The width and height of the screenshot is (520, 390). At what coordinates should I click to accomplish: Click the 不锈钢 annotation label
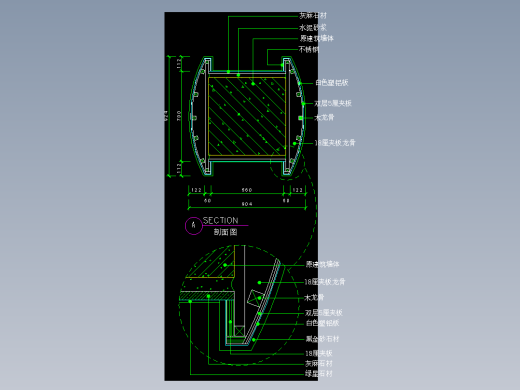pyautogui.click(x=309, y=49)
